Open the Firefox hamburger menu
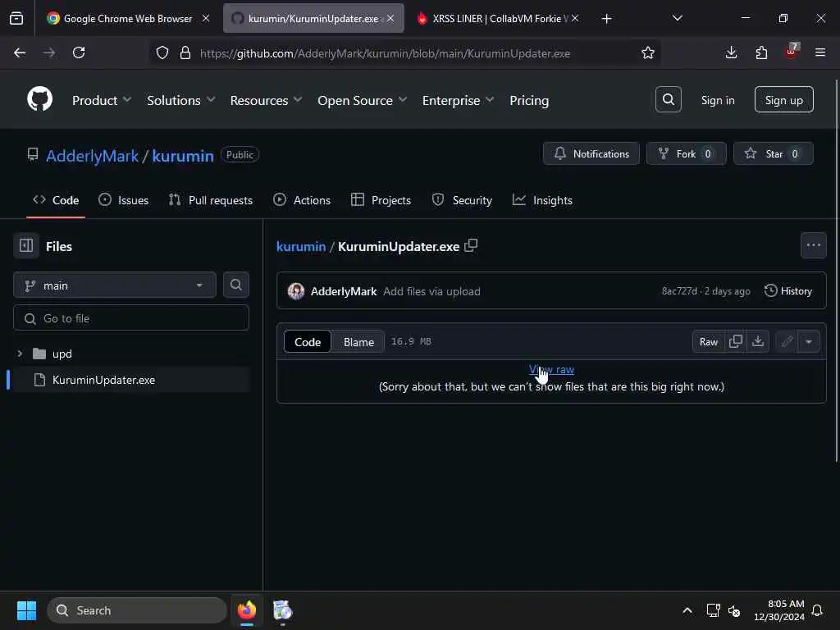This screenshot has width=840, height=630. pyautogui.click(x=819, y=52)
